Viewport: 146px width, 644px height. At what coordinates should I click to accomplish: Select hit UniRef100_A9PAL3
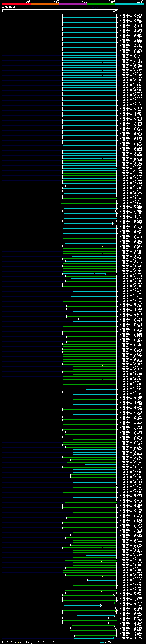pos(131,52)
